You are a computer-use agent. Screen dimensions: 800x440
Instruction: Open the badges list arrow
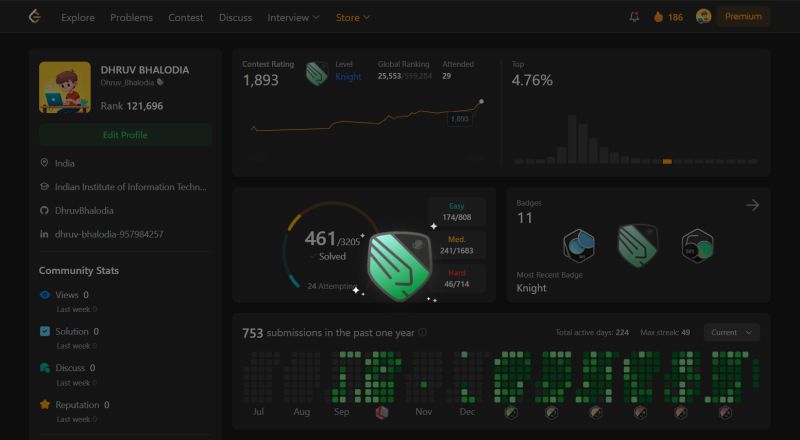click(752, 205)
